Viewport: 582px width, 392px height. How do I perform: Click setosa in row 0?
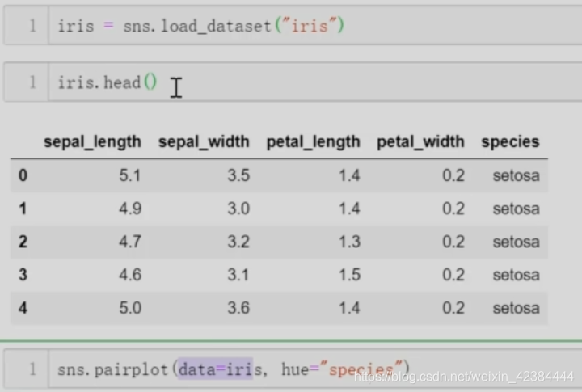517,175
